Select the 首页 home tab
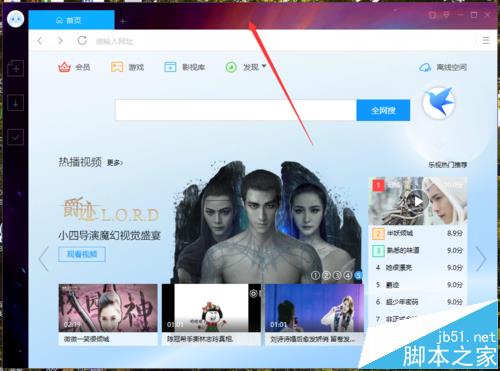Screen dimensions: 500x371 (71, 20)
